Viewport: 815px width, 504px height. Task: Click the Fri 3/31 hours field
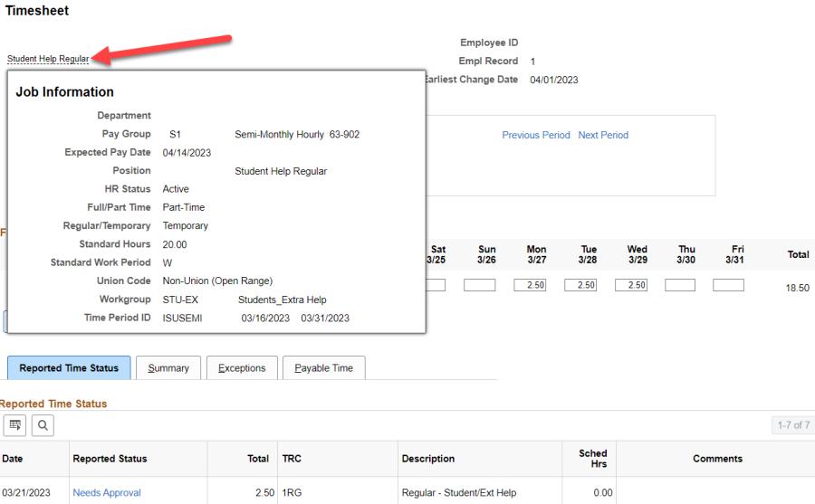[728, 285]
